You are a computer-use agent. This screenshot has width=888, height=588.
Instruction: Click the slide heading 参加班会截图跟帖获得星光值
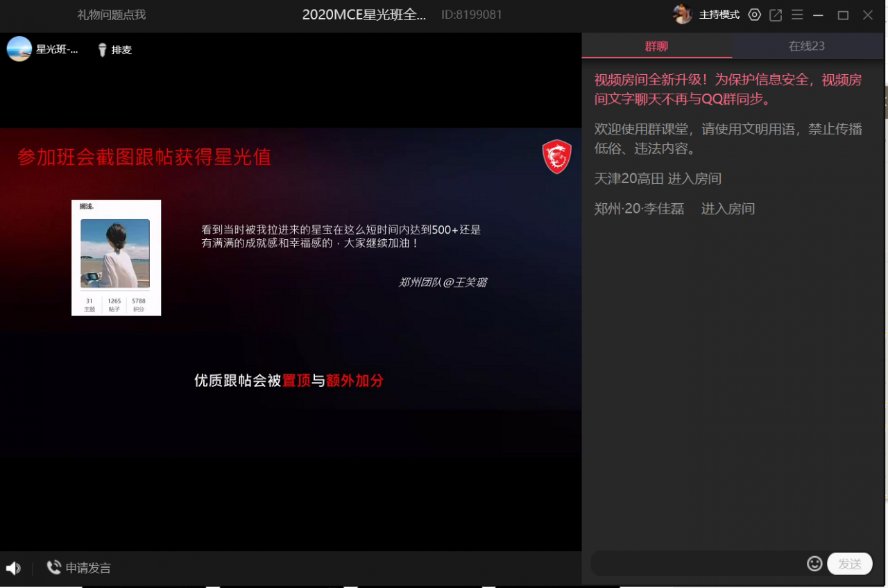click(144, 157)
